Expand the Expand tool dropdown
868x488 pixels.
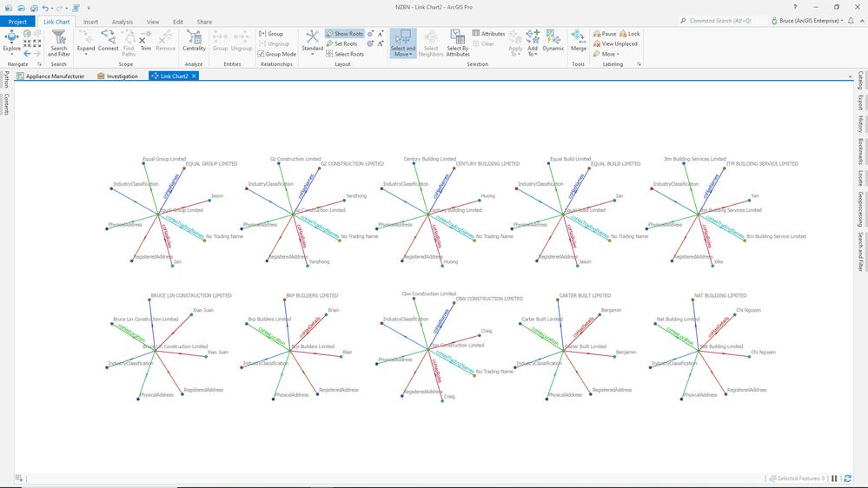tap(86, 54)
